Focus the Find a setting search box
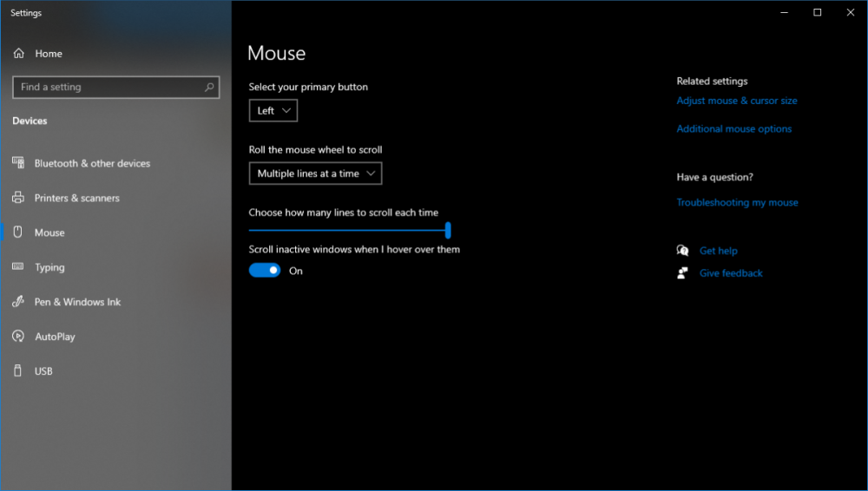The image size is (868, 491). [x=108, y=87]
